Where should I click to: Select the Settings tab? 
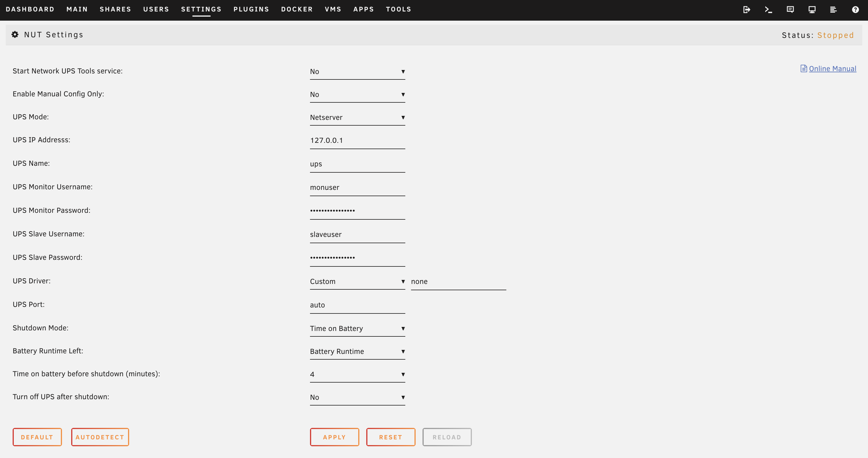201,9
